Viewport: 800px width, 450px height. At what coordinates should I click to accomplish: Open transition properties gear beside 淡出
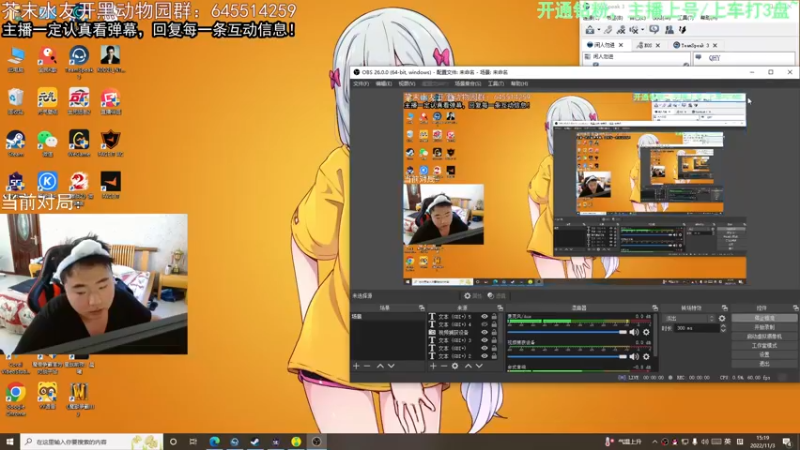tap(722, 318)
